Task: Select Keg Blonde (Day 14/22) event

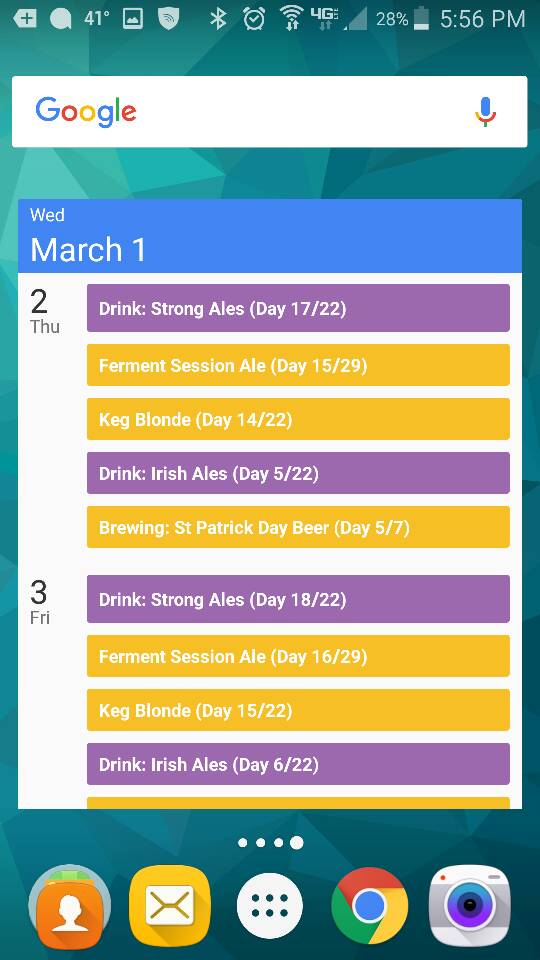Action: [x=298, y=419]
